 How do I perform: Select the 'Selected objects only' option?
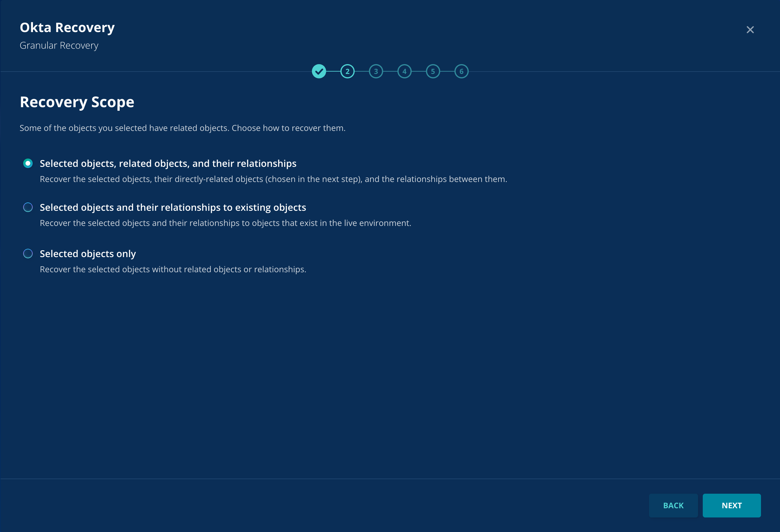28,254
